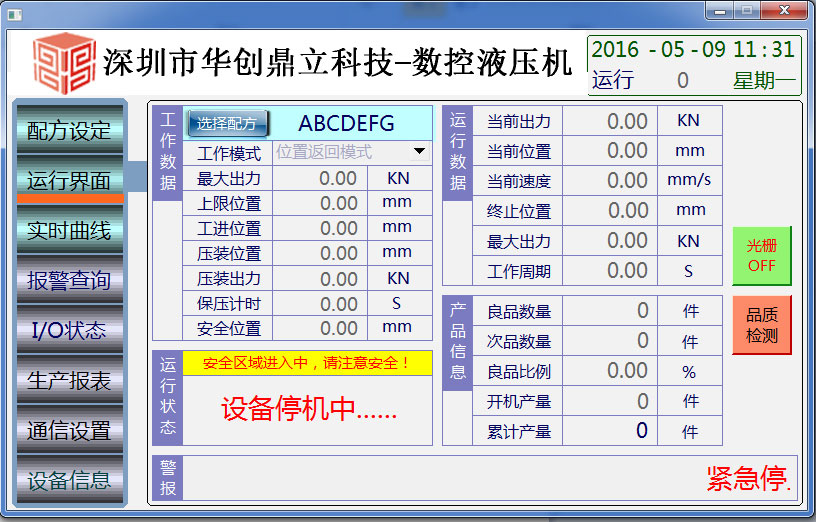
Task: Click 最大出力 value in 运行数据
Action: click(x=610, y=241)
